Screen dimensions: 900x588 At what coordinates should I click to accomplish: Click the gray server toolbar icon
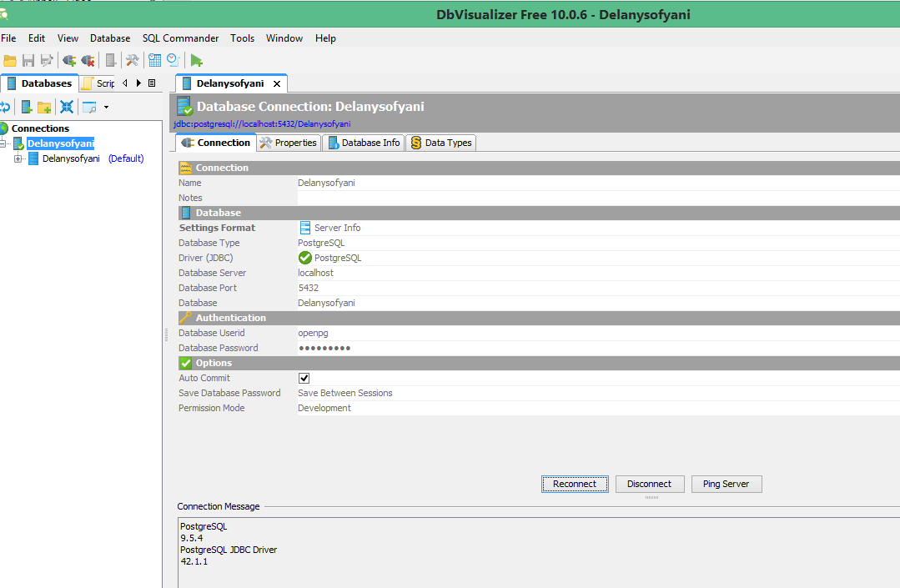[111, 60]
